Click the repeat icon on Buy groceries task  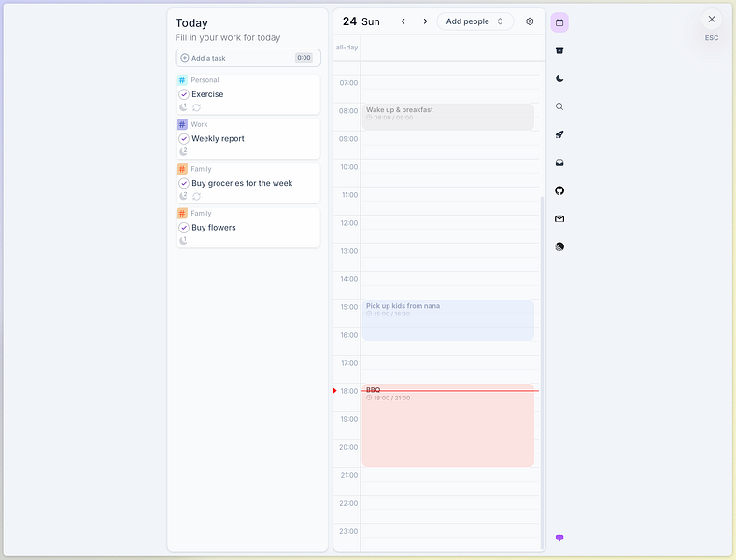click(x=197, y=196)
